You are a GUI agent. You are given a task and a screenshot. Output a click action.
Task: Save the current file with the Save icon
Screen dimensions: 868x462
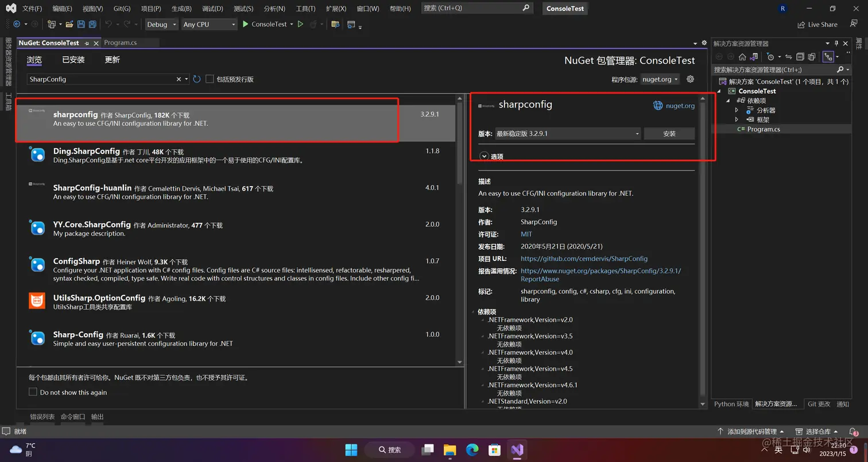pos(81,24)
